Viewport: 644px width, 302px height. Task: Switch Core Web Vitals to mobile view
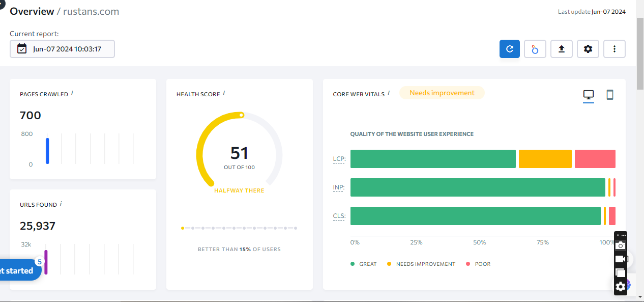click(x=610, y=95)
